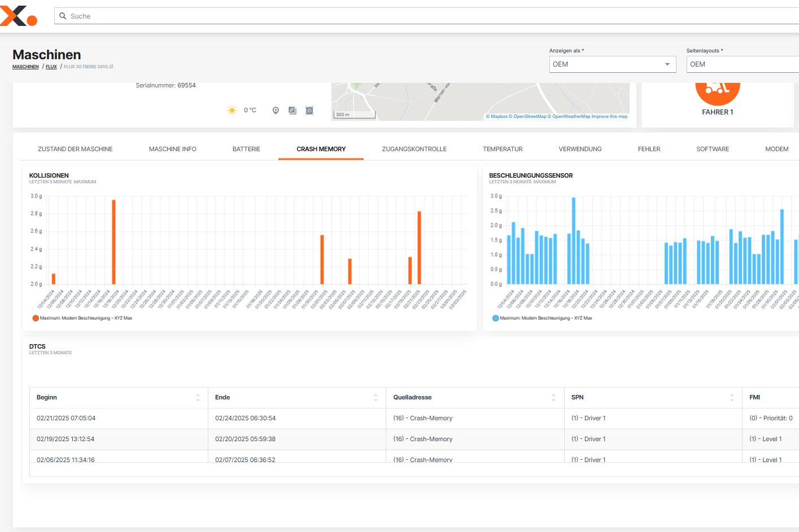Go to Maschinen breadcrumb link
Viewport: 799px width, 532px height.
[25, 67]
